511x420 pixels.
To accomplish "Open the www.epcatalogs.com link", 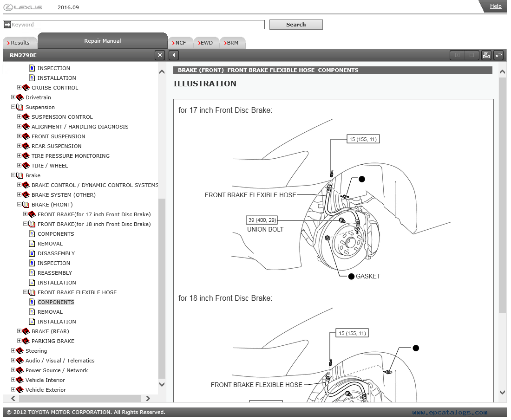I will [x=450, y=413].
